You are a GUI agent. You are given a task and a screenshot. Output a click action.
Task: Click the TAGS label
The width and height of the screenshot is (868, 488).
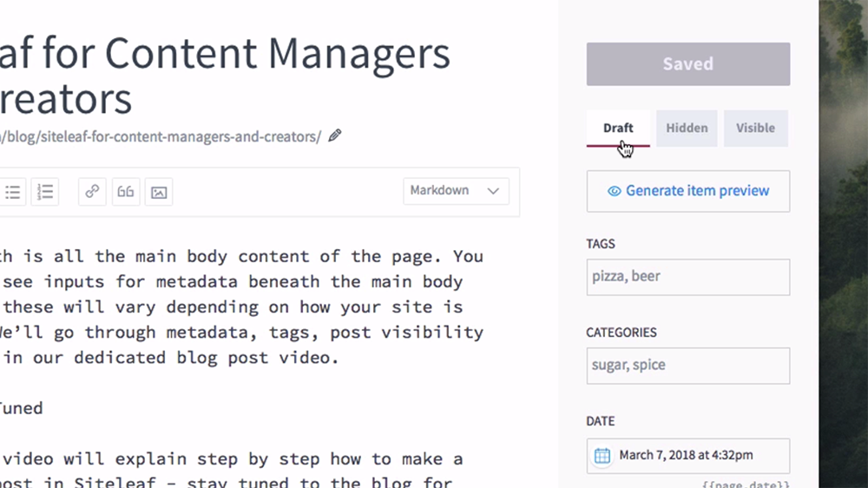[601, 244]
